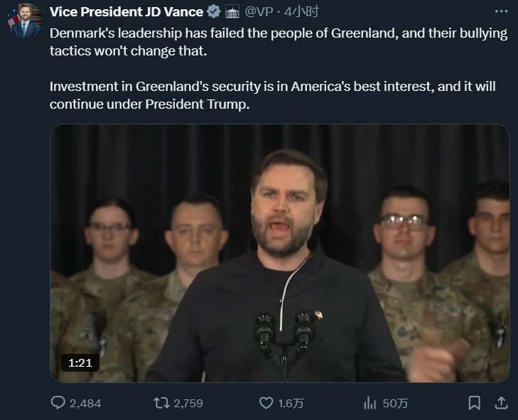The image size is (518, 420).
Task: Click the 1.6万 likes count
Action: pyautogui.click(x=291, y=403)
